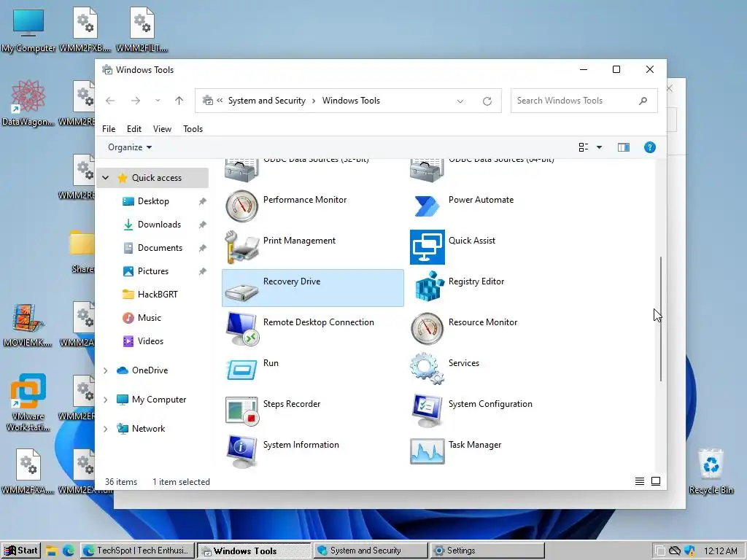The width and height of the screenshot is (747, 560).
Task: Click the vertical scrollbar thumb
Action: click(660, 319)
